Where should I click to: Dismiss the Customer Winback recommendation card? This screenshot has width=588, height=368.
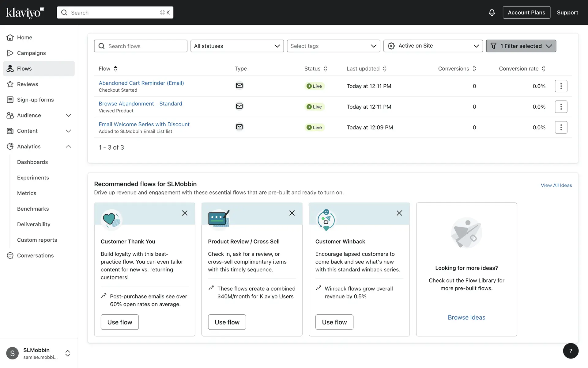click(399, 213)
